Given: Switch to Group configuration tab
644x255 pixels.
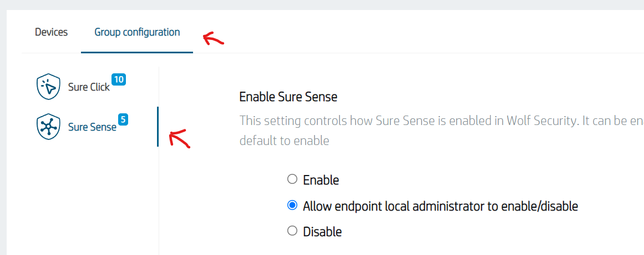Looking at the screenshot, I should pyautogui.click(x=137, y=32).
